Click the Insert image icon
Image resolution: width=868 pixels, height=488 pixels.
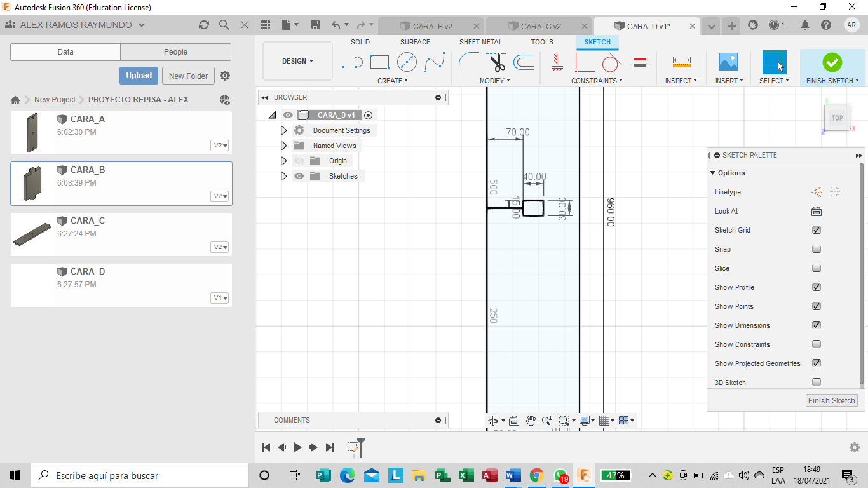point(728,62)
